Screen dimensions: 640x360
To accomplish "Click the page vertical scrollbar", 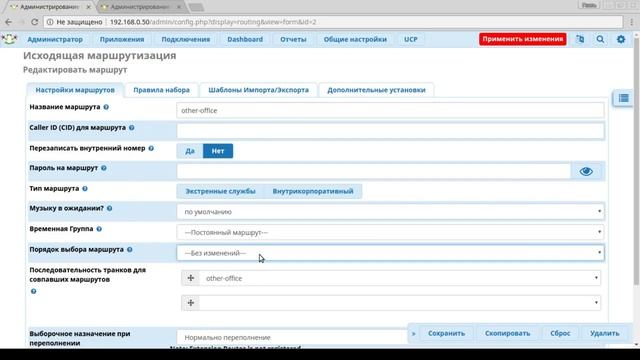I will [x=636, y=163].
